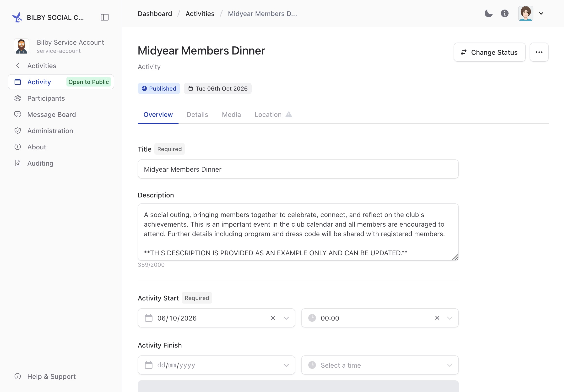Click calendar icon in Activity Finish date

[149, 365]
